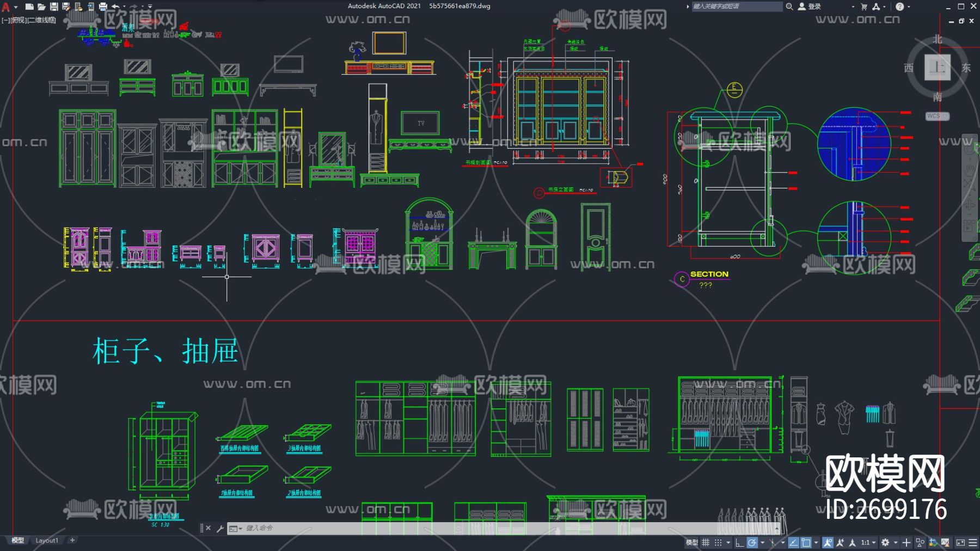Screen dimensions: 980x551
Task: Toggle object snap tracking
Action: point(793,542)
